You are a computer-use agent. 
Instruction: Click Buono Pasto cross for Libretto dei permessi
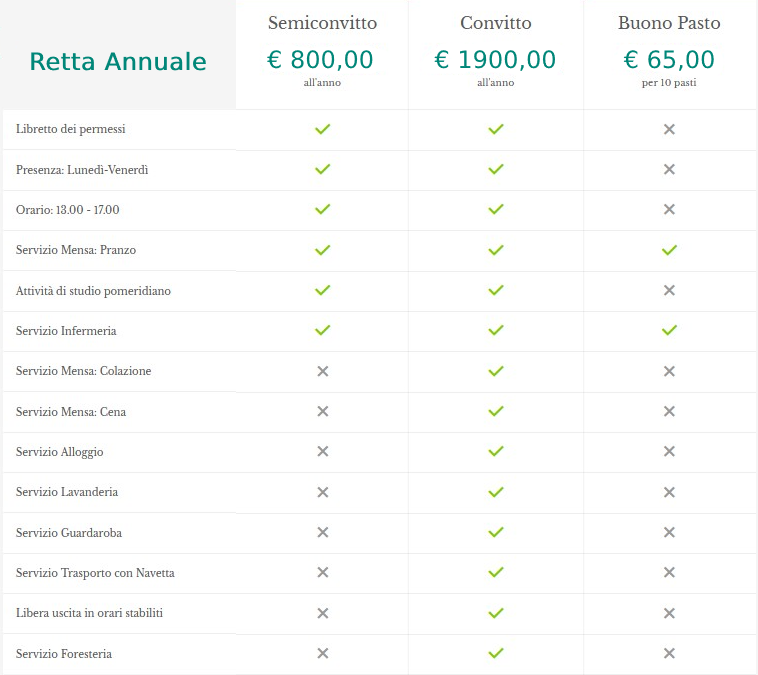click(669, 129)
